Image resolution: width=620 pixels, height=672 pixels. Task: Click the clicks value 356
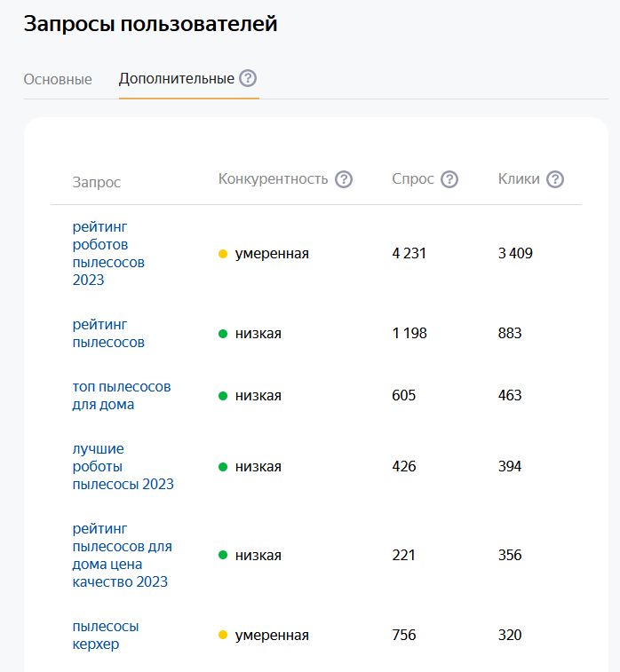(x=510, y=555)
